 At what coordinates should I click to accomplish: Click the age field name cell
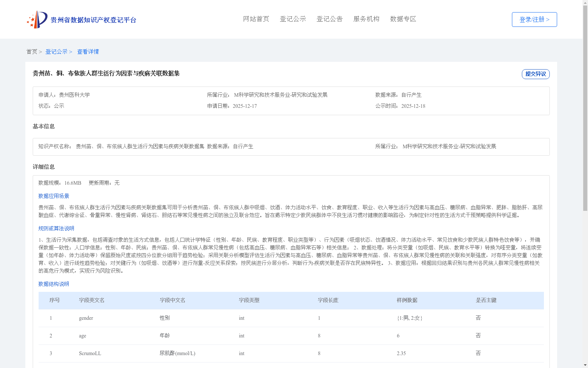click(83, 336)
